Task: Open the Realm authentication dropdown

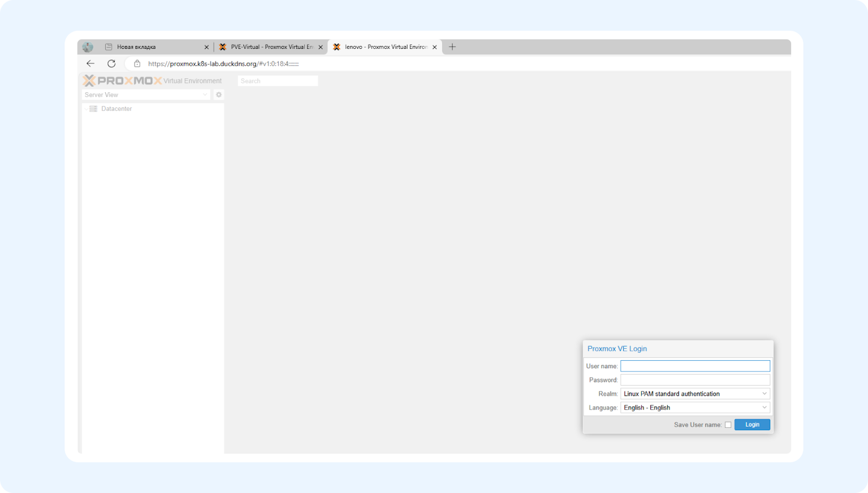Action: pyautogui.click(x=695, y=394)
